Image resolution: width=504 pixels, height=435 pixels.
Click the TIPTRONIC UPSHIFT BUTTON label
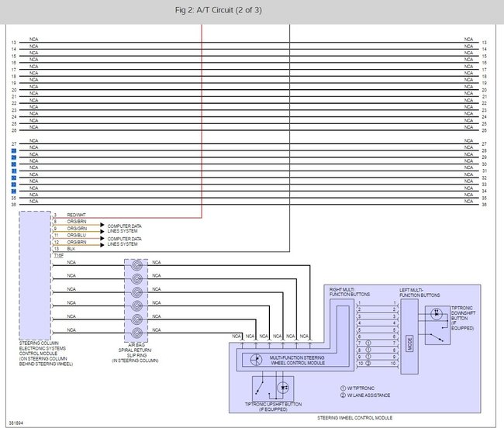click(273, 407)
